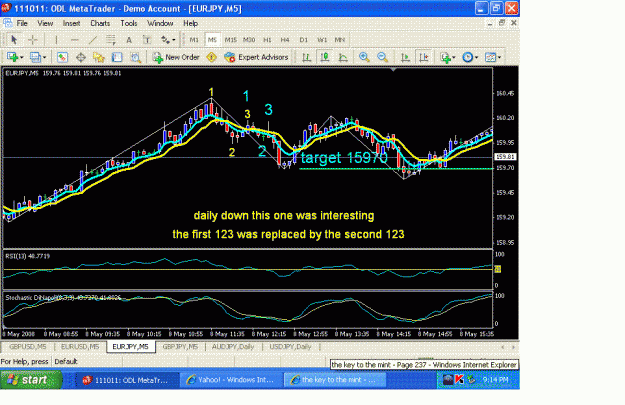Switch timeframe to H4
Image resolution: width=625 pixels, height=405 pixels.
tap(285, 39)
